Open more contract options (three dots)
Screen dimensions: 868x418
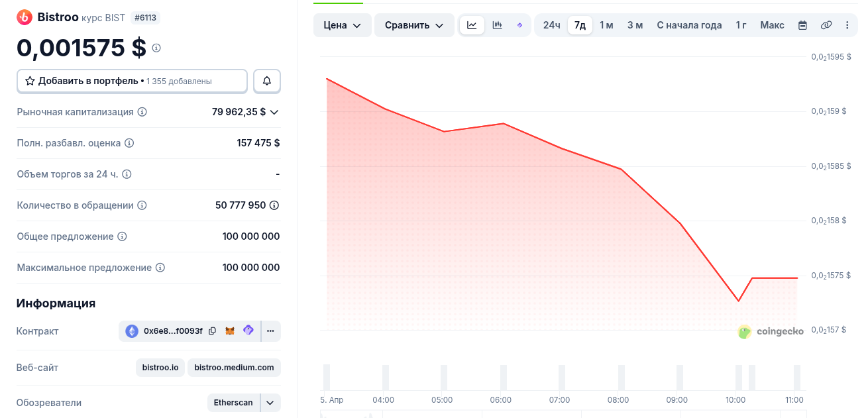click(x=270, y=331)
